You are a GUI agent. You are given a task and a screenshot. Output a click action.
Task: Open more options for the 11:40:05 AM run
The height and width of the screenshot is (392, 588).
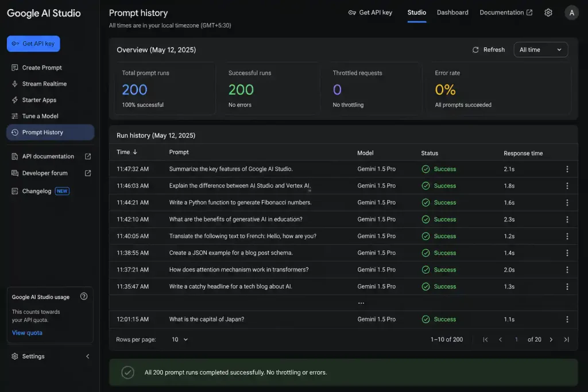click(567, 236)
